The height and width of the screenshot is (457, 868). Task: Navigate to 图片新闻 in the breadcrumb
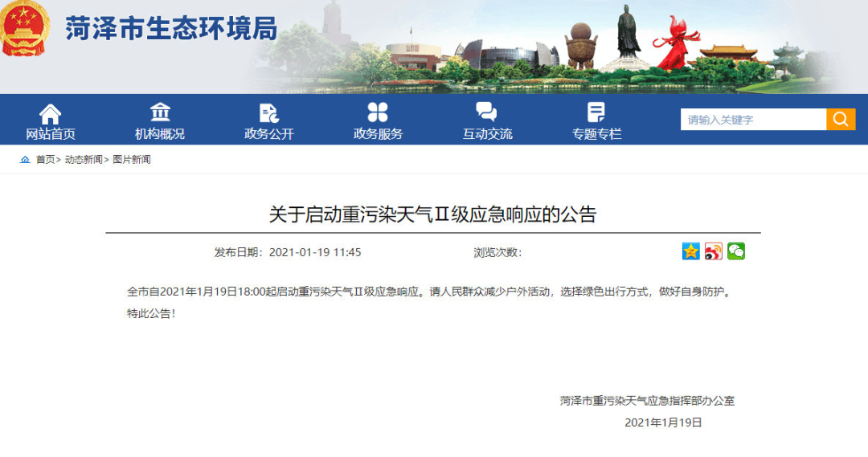coord(132,160)
